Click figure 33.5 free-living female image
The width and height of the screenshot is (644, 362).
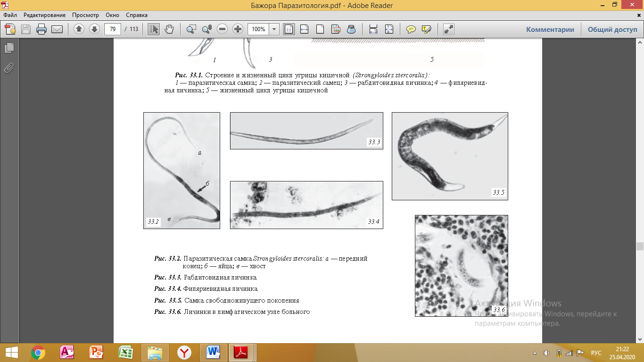pyautogui.click(x=450, y=156)
